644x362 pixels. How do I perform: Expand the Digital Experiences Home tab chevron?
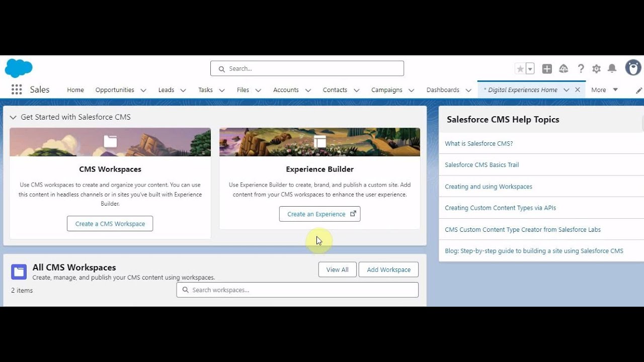567,90
